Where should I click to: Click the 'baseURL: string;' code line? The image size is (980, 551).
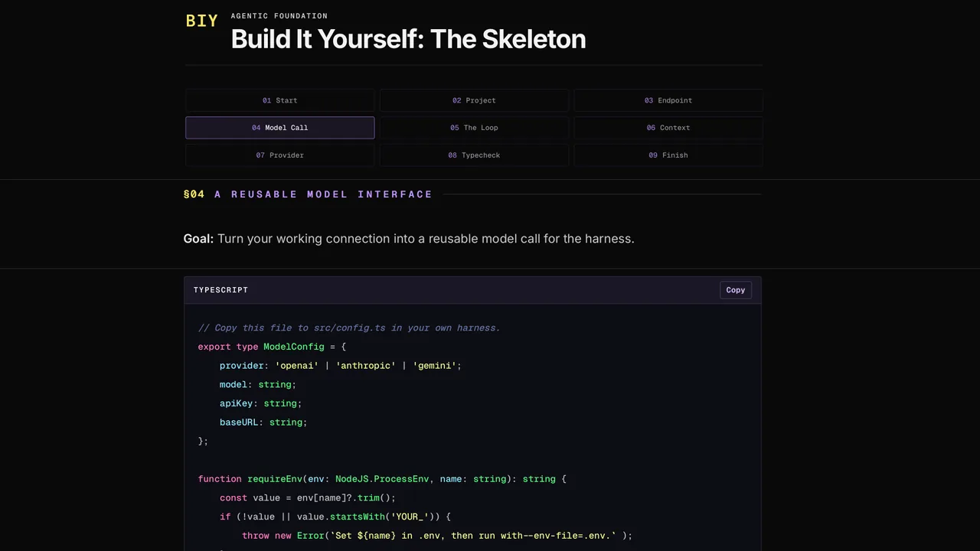pos(263,422)
